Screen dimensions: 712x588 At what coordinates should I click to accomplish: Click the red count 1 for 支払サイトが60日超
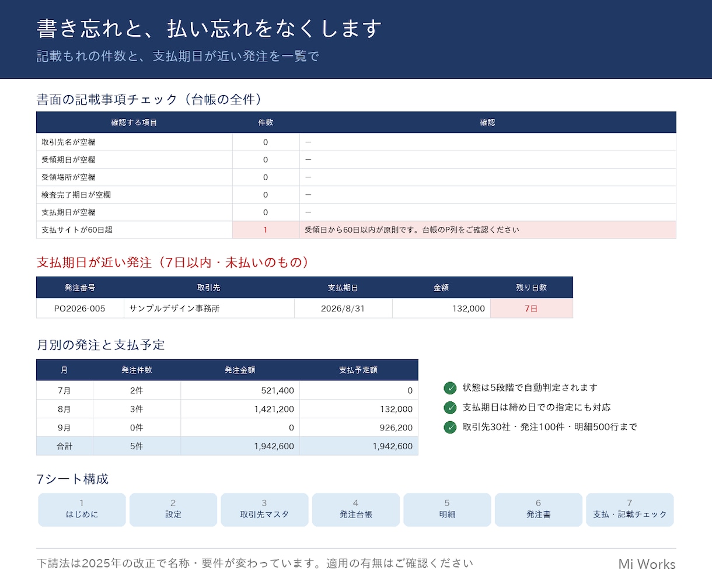(x=266, y=230)
